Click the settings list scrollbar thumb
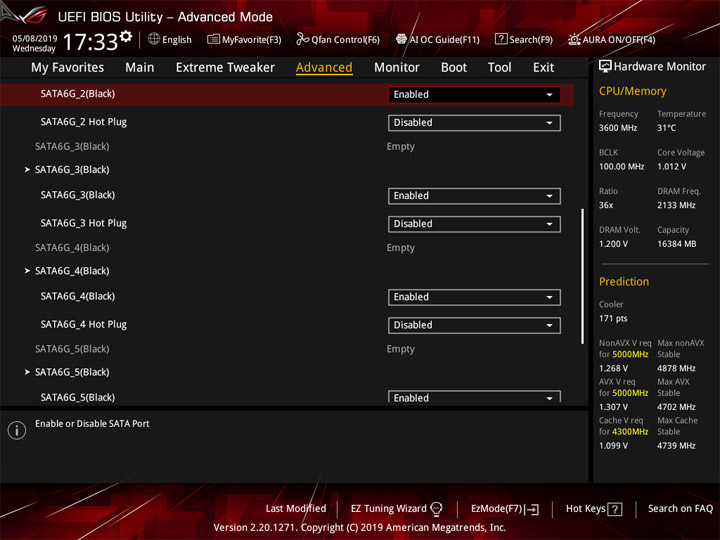The image size is (720, 540). point(582,276)
